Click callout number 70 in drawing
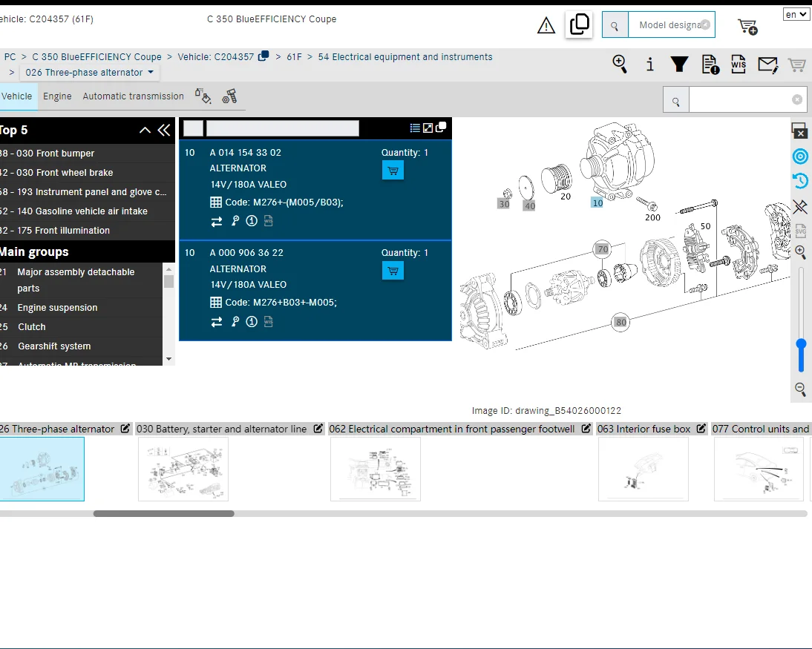The height and width of the screenshot is (649, 812). click(603, 249)
